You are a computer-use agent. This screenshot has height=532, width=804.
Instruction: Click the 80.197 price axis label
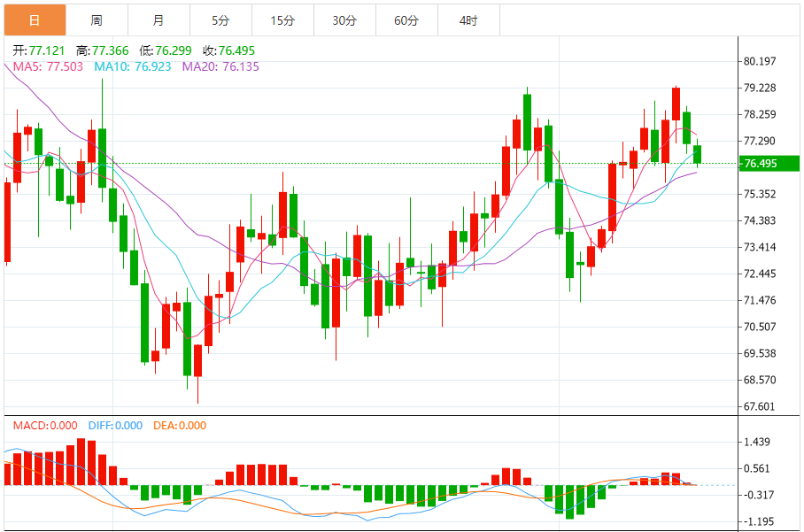pyautogui.click(x=760, y=61)
